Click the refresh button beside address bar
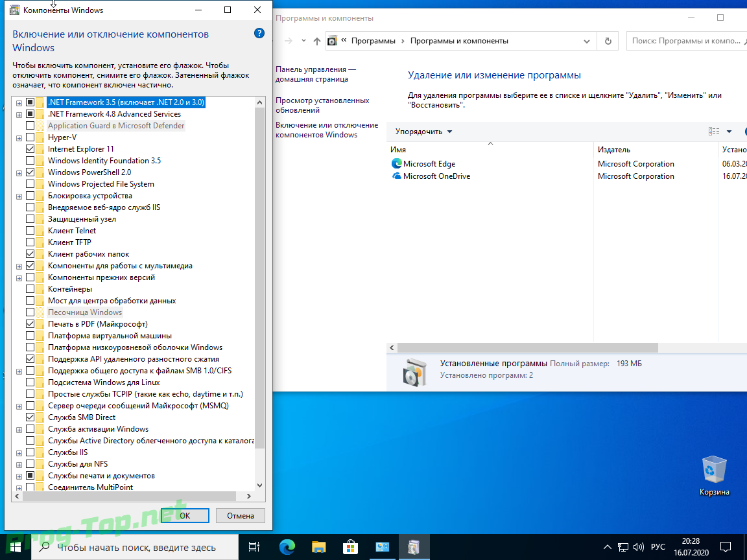 coord(608,41)
